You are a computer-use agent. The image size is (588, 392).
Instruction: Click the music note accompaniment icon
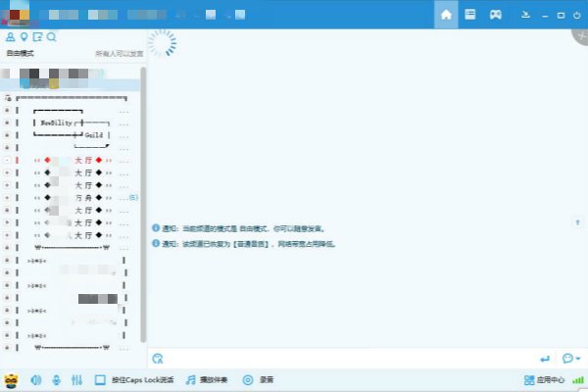[x=191, y=380]
